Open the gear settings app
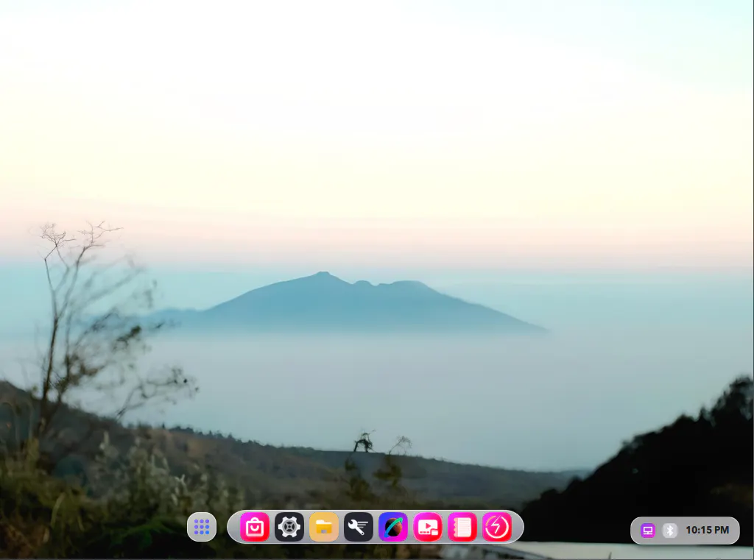This screenshot has width=754, height=560. coord(289,527)
